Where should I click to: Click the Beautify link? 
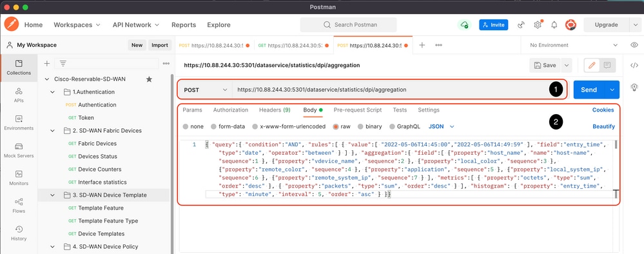[x=603, y=126]
